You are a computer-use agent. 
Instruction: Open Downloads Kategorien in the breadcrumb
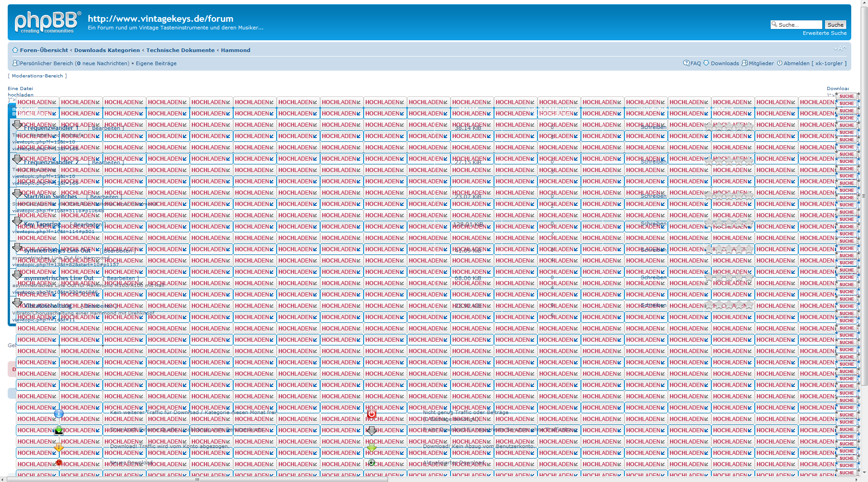[x=107, y=50]
